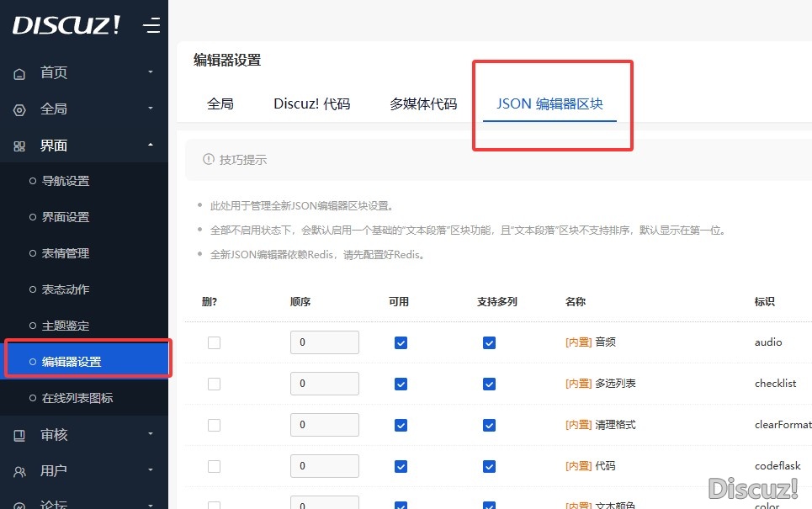Click the 顺序 input field in the audio row
Screen dimensions: 812x509
[324, 342]
